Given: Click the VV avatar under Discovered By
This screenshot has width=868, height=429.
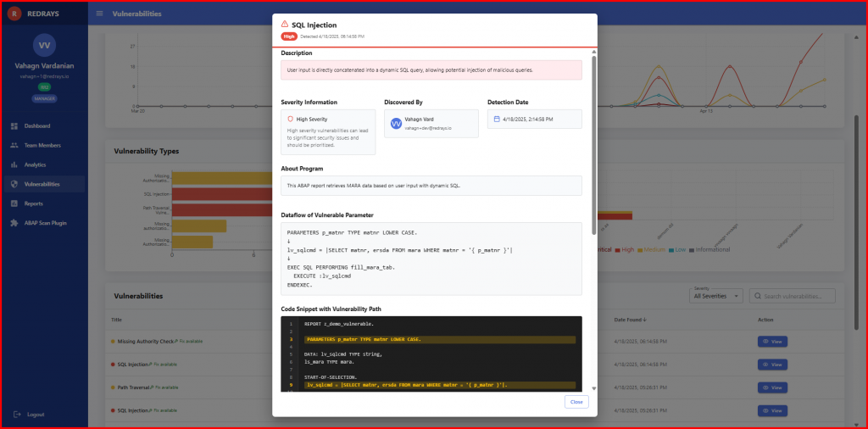Looking at the screenshot, I should pyautogui.click(x=396, y=124).
